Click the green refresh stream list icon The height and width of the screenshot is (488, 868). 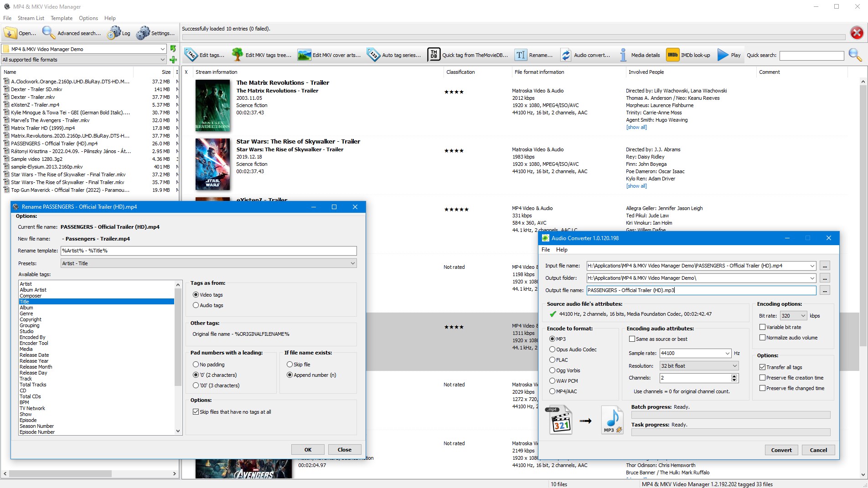[x=173, y=48]
